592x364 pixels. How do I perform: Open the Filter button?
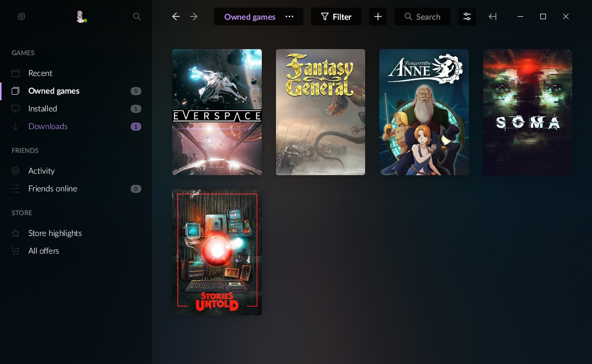pyautogui.click(x=336, y=17)
